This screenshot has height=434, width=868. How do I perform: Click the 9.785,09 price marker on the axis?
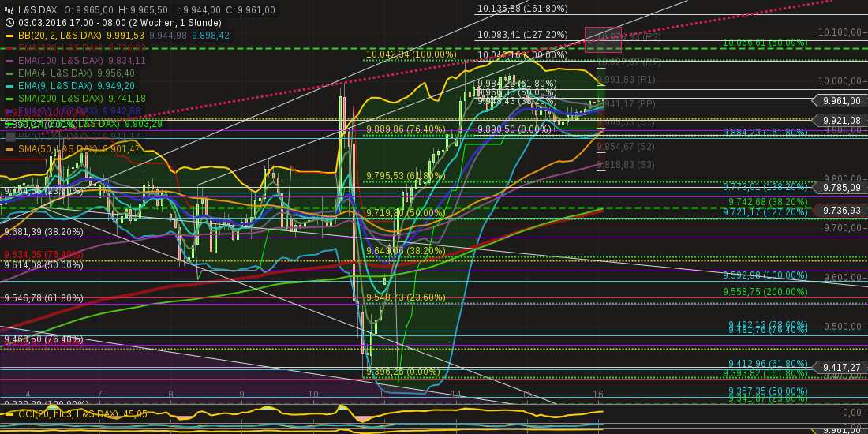coord(839,188)
